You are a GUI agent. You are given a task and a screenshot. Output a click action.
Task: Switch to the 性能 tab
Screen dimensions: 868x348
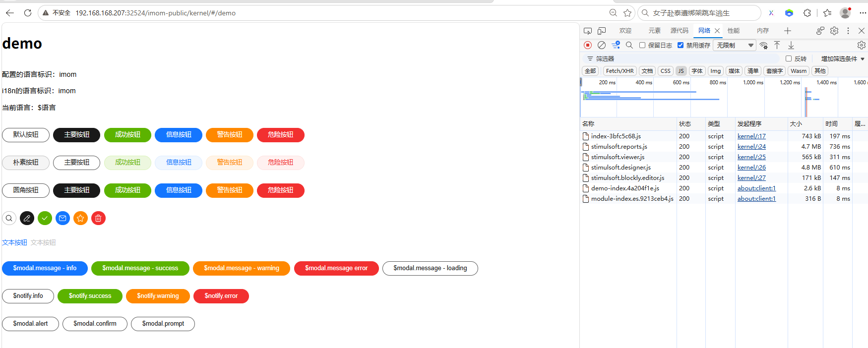tap(734, 31)
